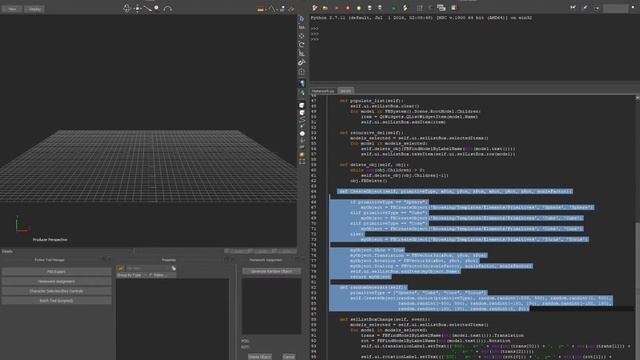Click Generate Random Object button
Viewport: 640px width, 360px height.
coord(271,271)
